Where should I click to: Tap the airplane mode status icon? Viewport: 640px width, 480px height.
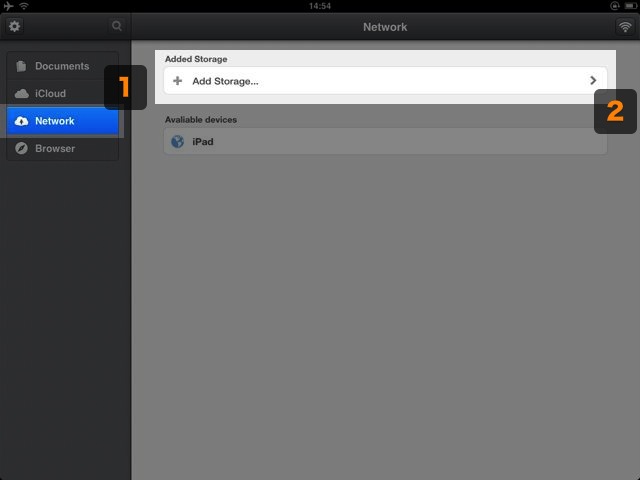tap(8, 6)
